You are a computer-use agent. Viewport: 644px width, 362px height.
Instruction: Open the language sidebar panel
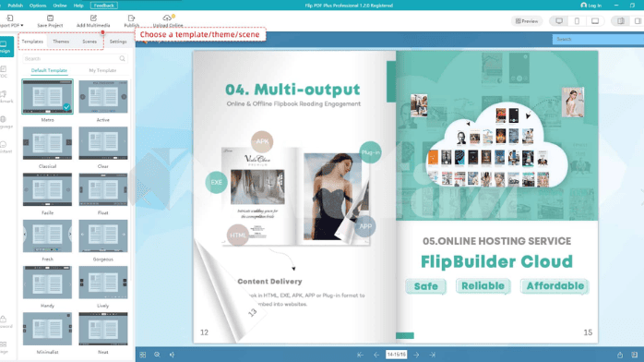[x=5, y=122]
